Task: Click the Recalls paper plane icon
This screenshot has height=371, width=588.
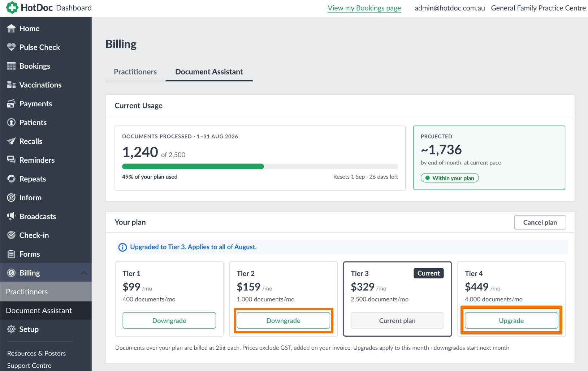Action: 12,141
